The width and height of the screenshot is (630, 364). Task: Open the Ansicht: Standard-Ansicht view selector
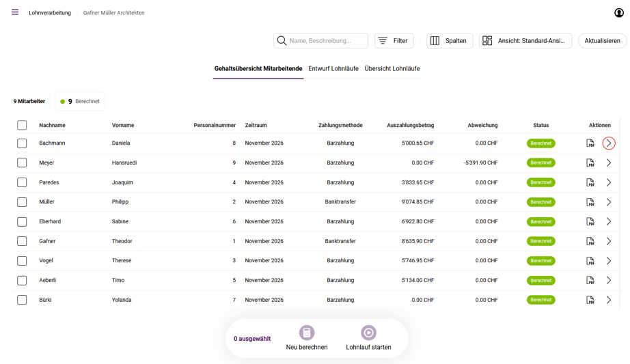tap(525, 40)
